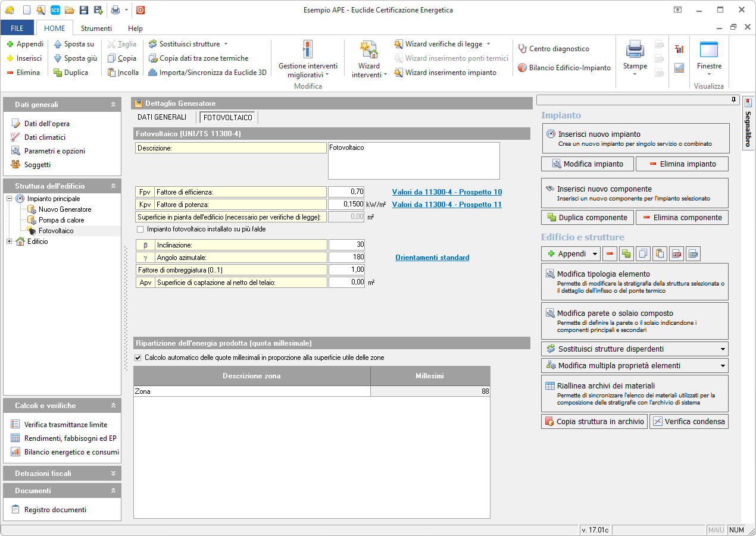The image size is (756, 536).
Task: Open Modifica multipla proprietà elementi dropdown
Action: coord(723,366)
